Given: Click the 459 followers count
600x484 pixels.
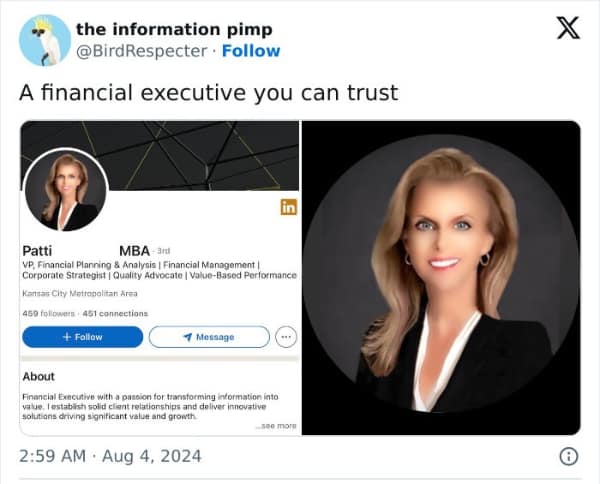Looking at the screenshot, I should (49, 314).
